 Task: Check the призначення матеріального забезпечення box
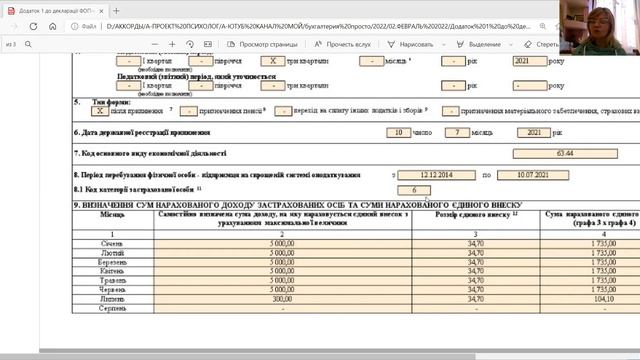[451, 111]
